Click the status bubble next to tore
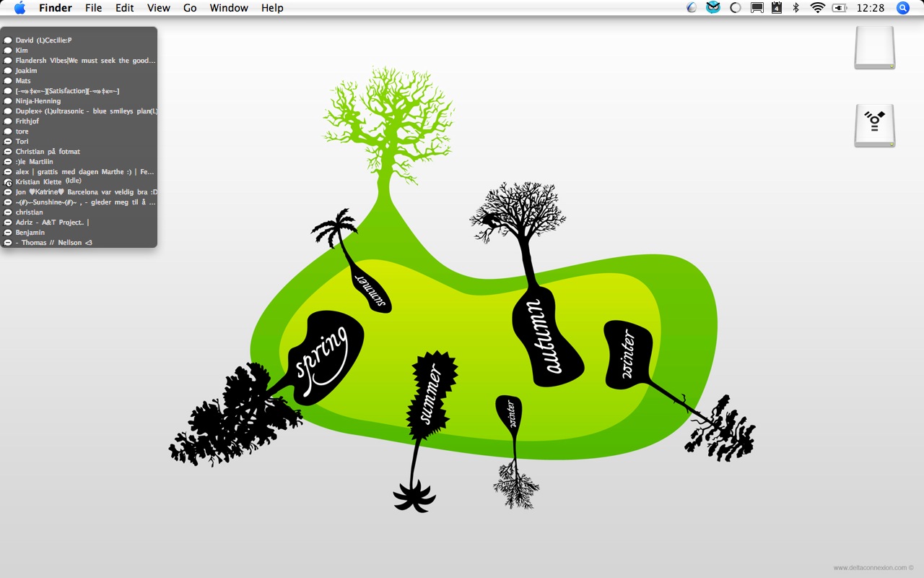 point(8,131)
